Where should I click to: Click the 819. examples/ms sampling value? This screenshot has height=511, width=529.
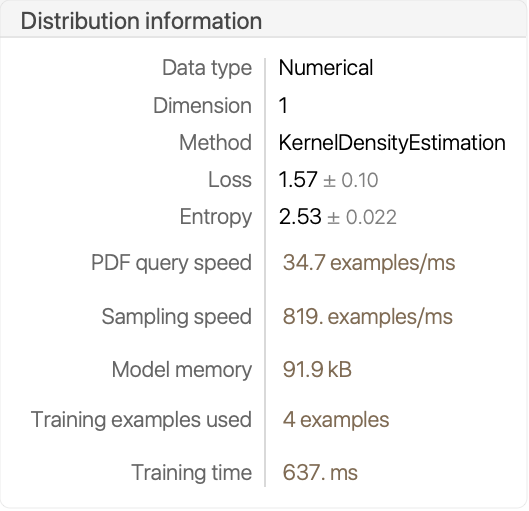coord(368,317)
